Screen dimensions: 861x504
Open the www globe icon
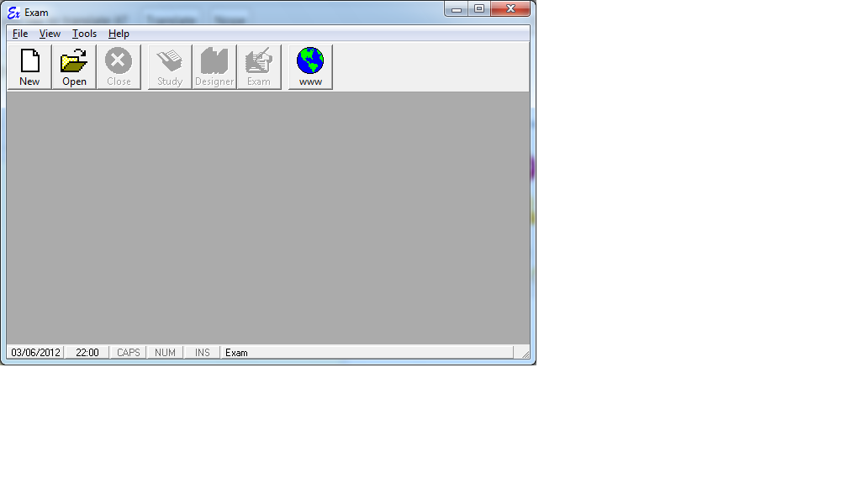pyautogui.click(x=310, y=67)
